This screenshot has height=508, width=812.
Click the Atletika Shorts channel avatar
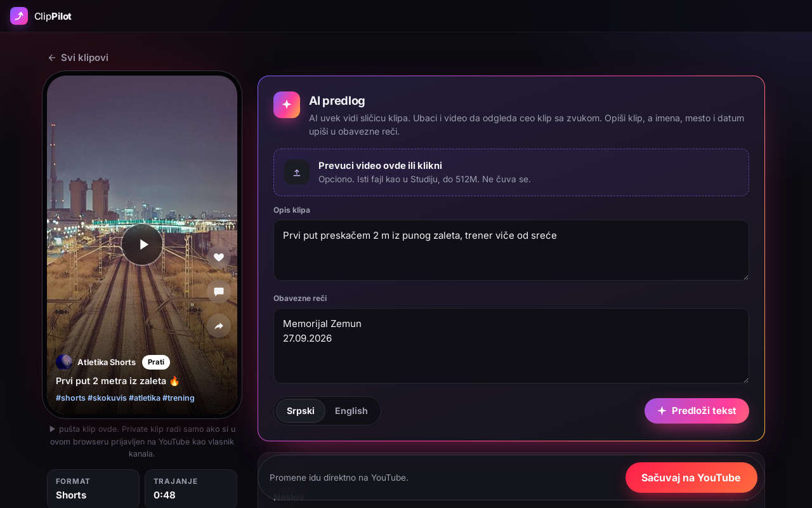tap(64, 362)
